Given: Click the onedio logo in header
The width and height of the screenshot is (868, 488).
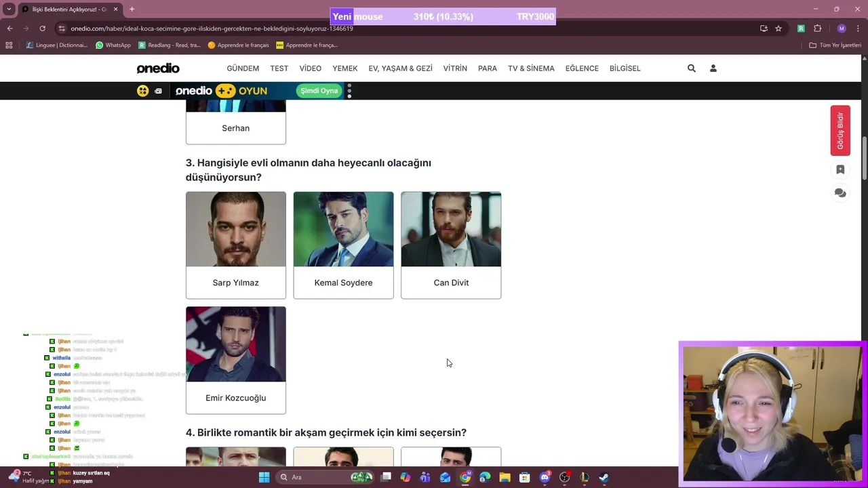Looking at the screenshot, I should (158, 68).
